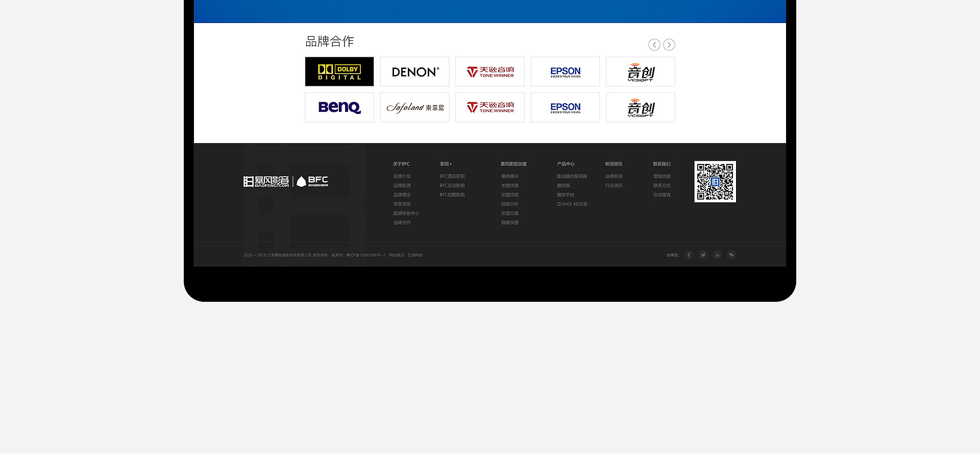This screenshot has height=454, width=980.
Task: Click the Facebook share icon
Action: (x=689, y=255)
